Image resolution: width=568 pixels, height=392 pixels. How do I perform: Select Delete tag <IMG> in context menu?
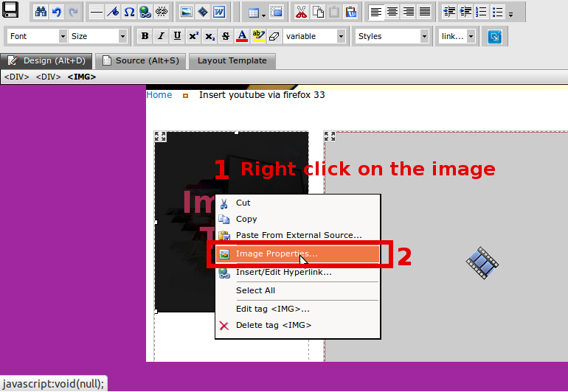point(273,325)
